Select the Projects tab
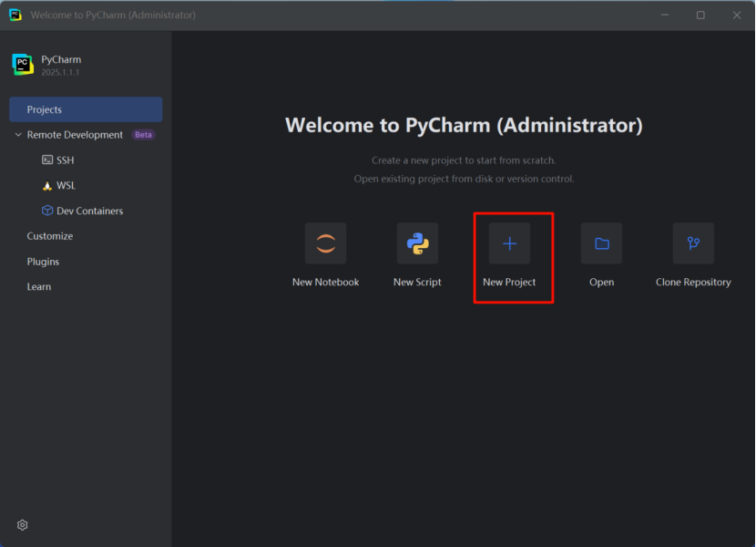756x547 pixels. pos(86,109)
